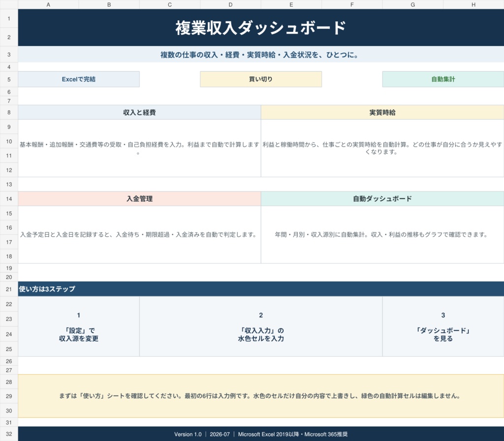The width and height of the screenshot is (504, 441).
Task: Select row 5 header
Action: [9, 79]
